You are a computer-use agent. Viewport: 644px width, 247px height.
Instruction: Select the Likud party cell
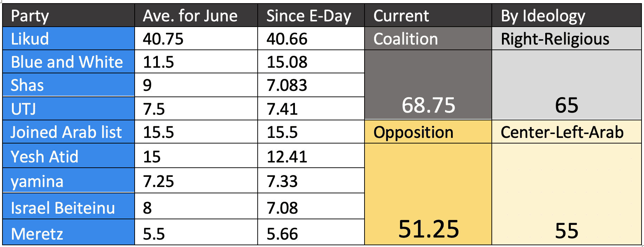(x=68, y=39)
